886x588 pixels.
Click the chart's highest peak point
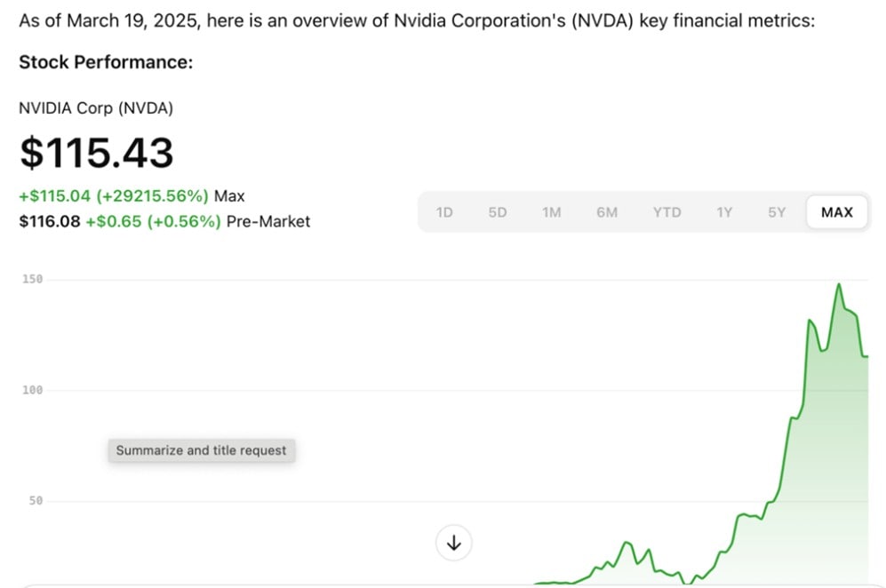[x=838, y=284]
